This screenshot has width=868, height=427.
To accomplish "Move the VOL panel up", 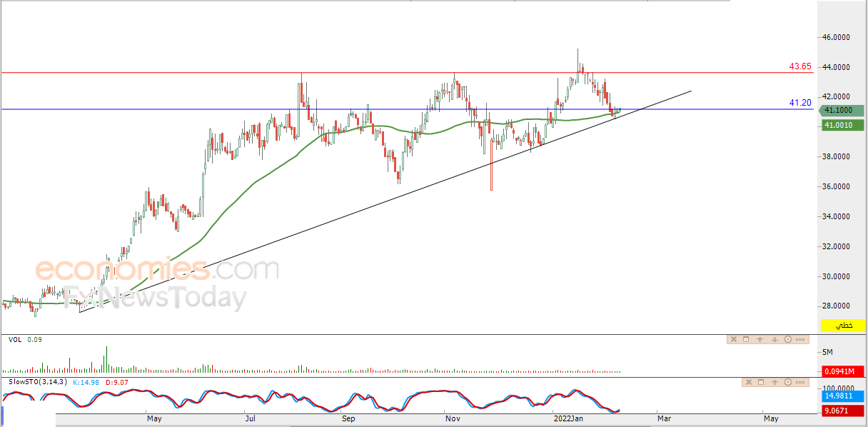I will (x=759, y=339).
